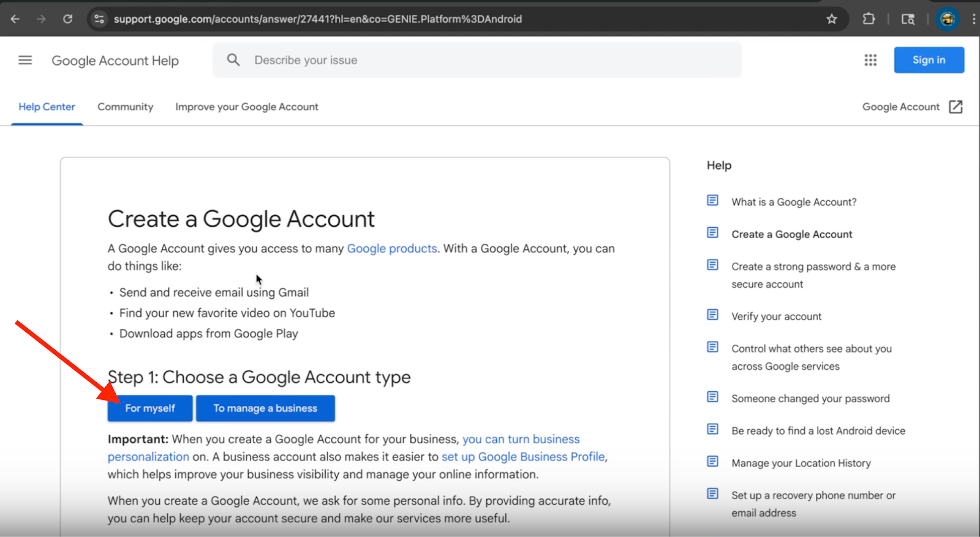Screen dimensions: 980x537
Task: Open 'Create a Google Account' sidebar article
Action: pyautogui.click(x=792, y=235)
